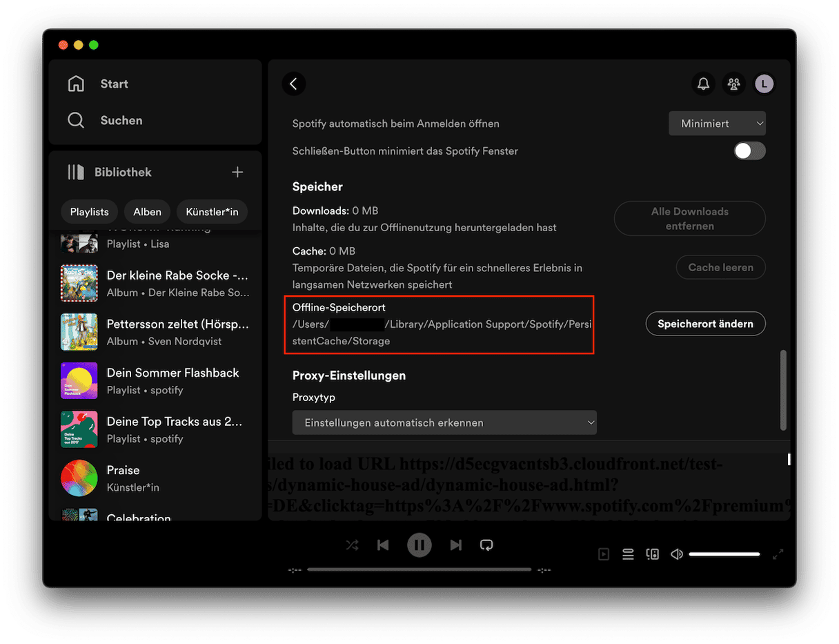The height and width of the screenshot is (644, 839).
Task: Open the Pettersson zeltet album cover
Action: click(79, 332)
